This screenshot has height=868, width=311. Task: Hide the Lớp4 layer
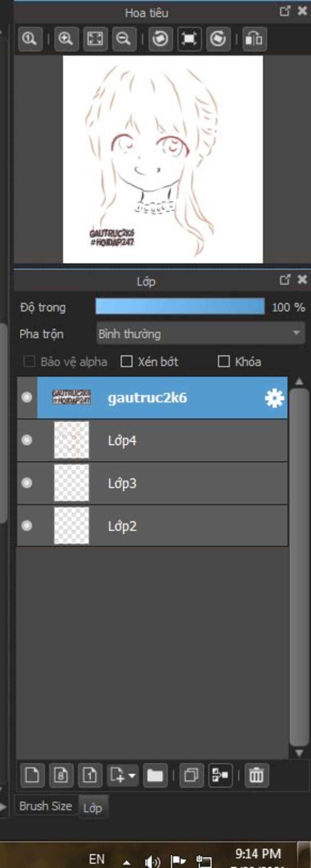click(27, 440)
